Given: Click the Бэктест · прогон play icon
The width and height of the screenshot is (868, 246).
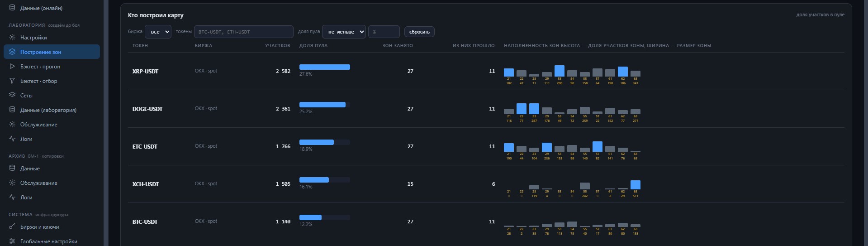Looking at the screenshot, I should (12, 67).
